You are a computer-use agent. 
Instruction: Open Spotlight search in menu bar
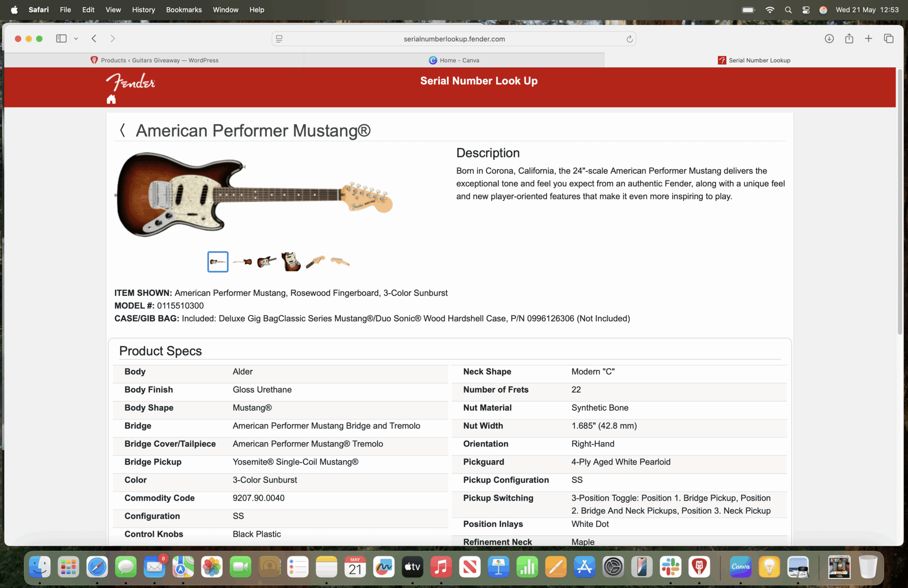788,10
